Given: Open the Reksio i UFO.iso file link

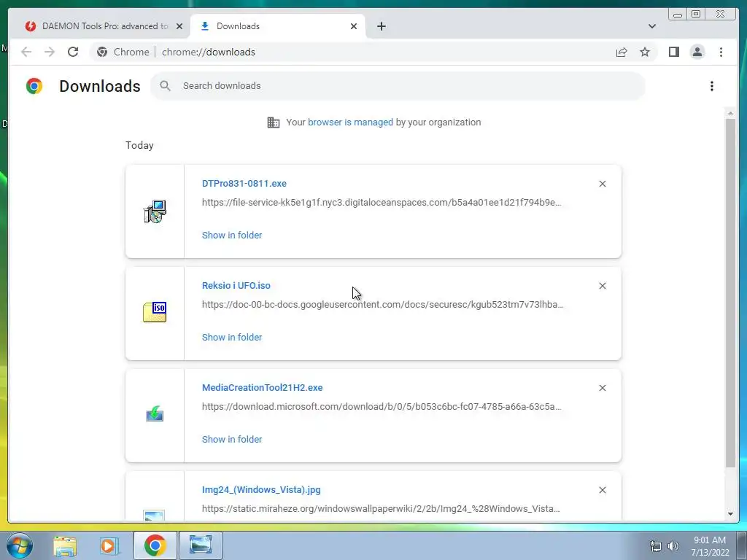Looking at the screenshot, I should click(x=236, y=285).
